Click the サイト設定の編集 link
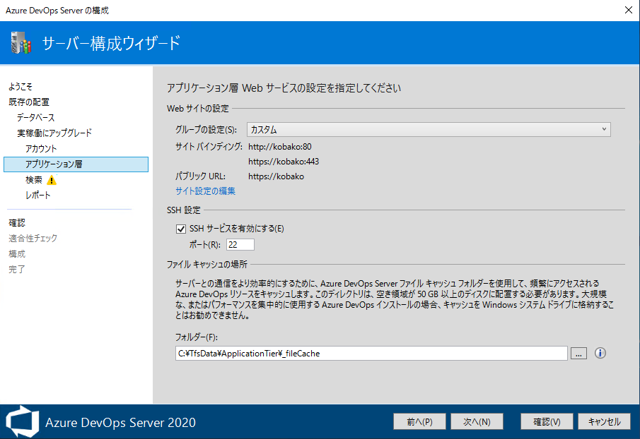Image resolution: width=640 pixels, height=439 pixels. [x=205, y=191]
